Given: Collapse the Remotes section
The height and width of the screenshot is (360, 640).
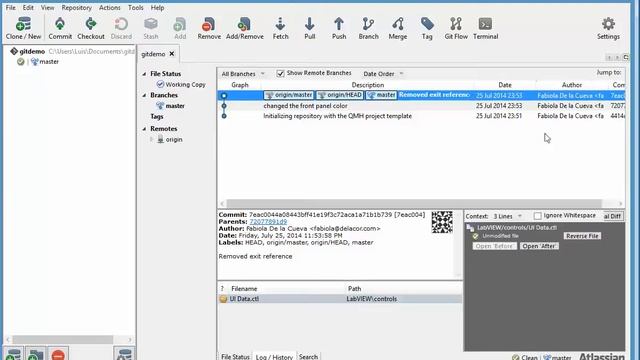Looking at the screenshot, I should click(x=144, y=129).
